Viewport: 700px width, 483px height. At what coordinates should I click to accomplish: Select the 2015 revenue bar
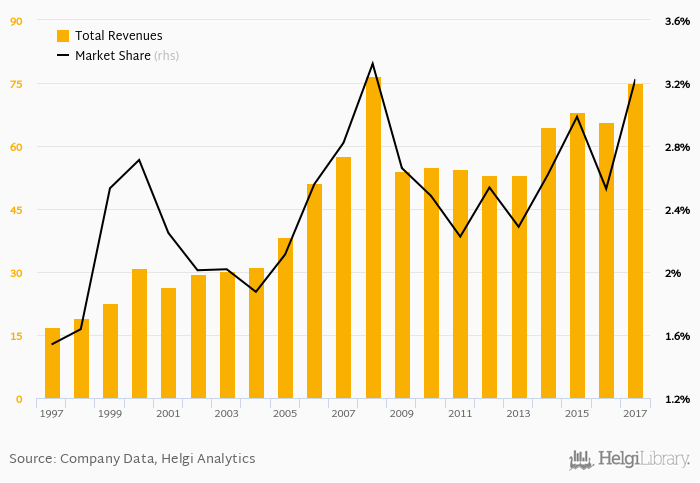pyautogui.click(x=577, y=256)
